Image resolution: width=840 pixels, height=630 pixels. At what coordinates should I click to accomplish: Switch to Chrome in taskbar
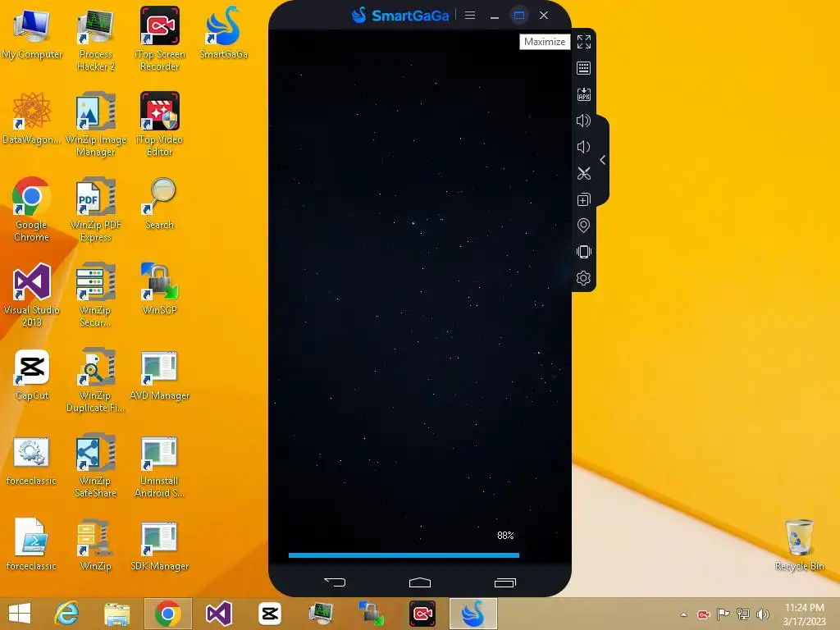pos(167,614)
